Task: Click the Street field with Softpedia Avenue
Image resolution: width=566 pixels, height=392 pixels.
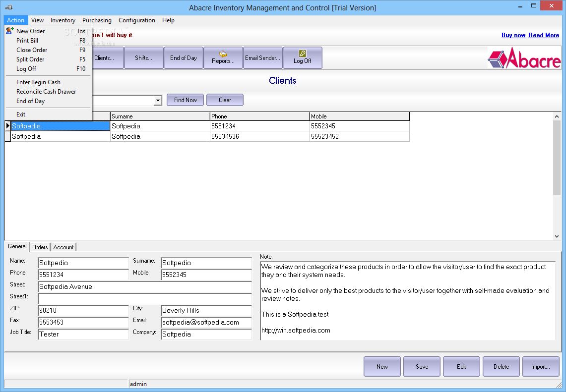Action: click(x=145, y=287)
